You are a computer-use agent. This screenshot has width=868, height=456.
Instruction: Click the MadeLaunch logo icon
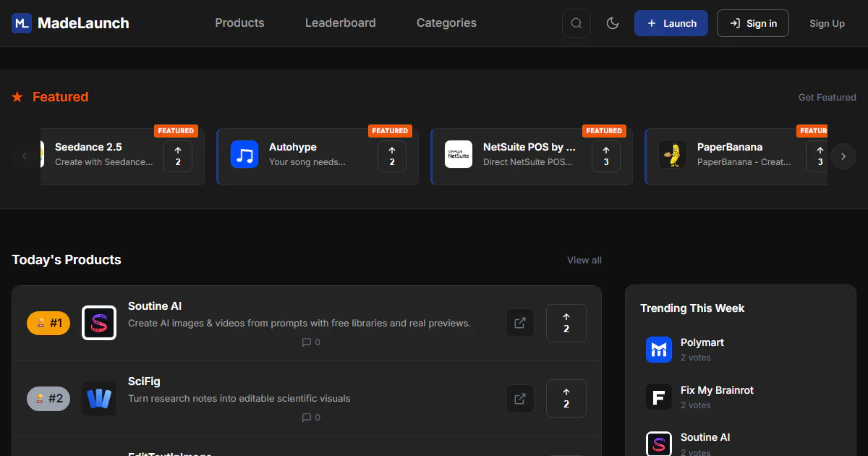point(22,23)
